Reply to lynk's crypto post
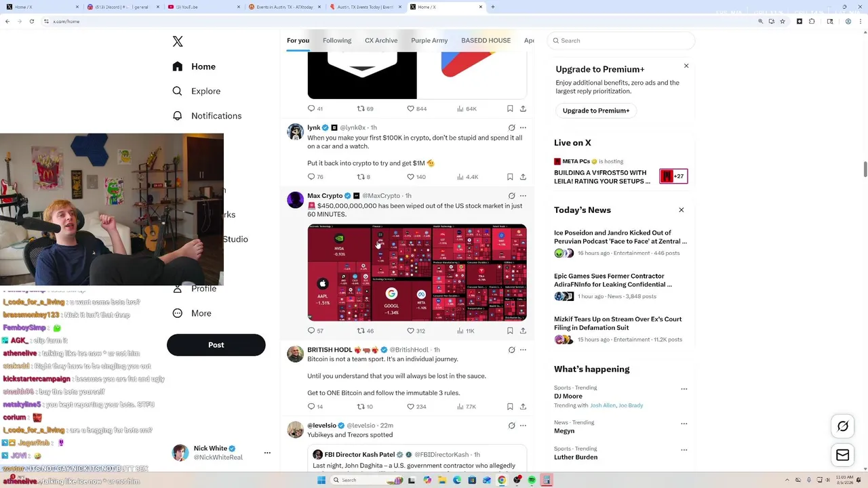 315,177
